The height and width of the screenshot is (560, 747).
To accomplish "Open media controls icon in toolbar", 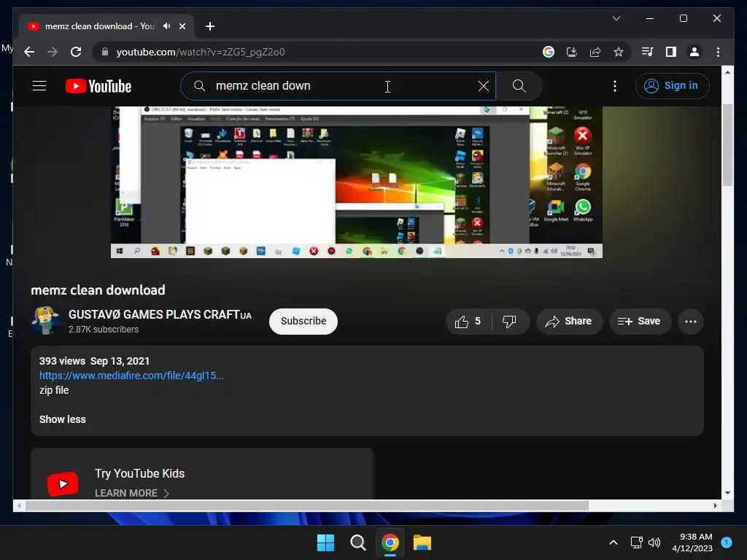I will point(648,52).
